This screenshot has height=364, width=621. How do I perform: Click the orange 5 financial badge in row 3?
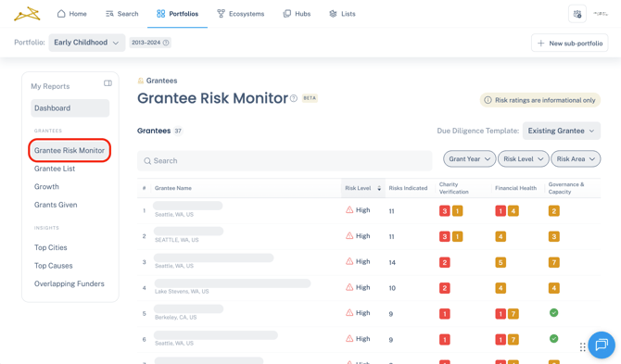[501, 262]
